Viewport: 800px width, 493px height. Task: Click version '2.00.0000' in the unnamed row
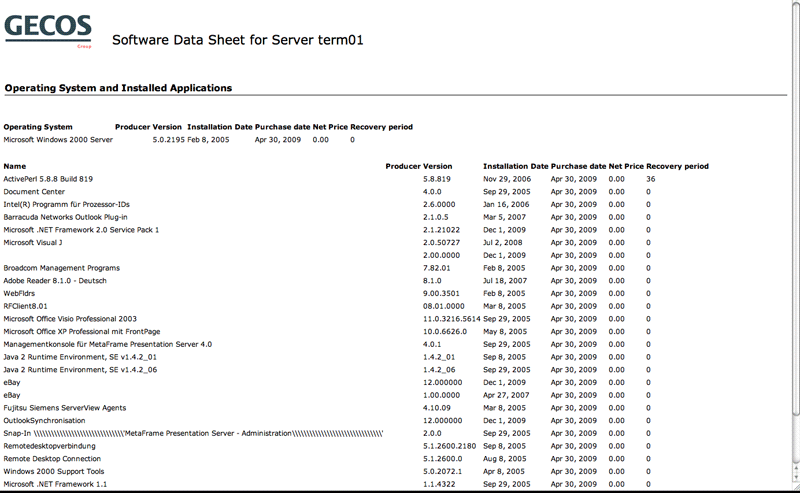click(441, 256)
